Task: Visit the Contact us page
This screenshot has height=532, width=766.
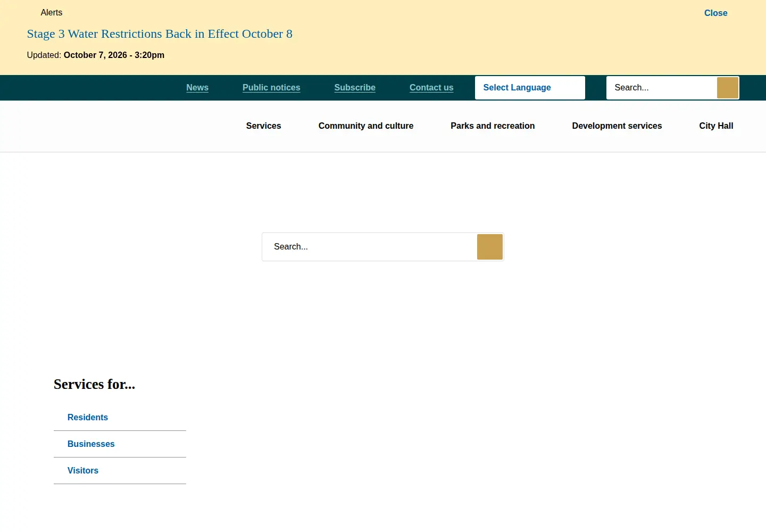Action: point(431,88)
